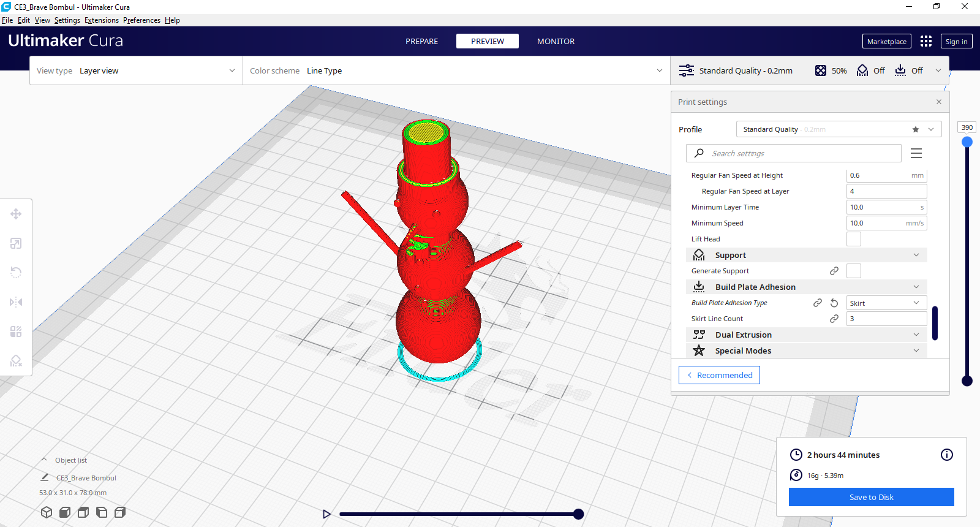This screenshot has height=527, width=980.
Task: Click the path simulation slider handle
Action: (x=578, y=514)
